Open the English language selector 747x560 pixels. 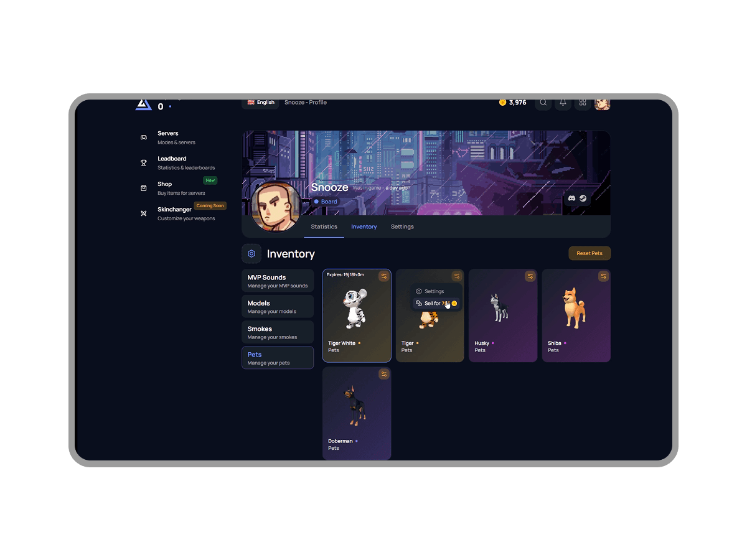[261, 103]
